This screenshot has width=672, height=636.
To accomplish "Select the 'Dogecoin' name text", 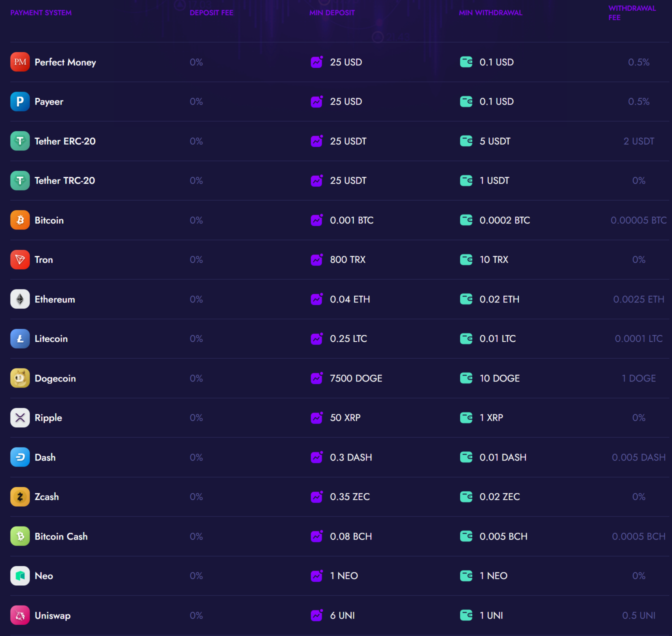I will coord(55,379).
